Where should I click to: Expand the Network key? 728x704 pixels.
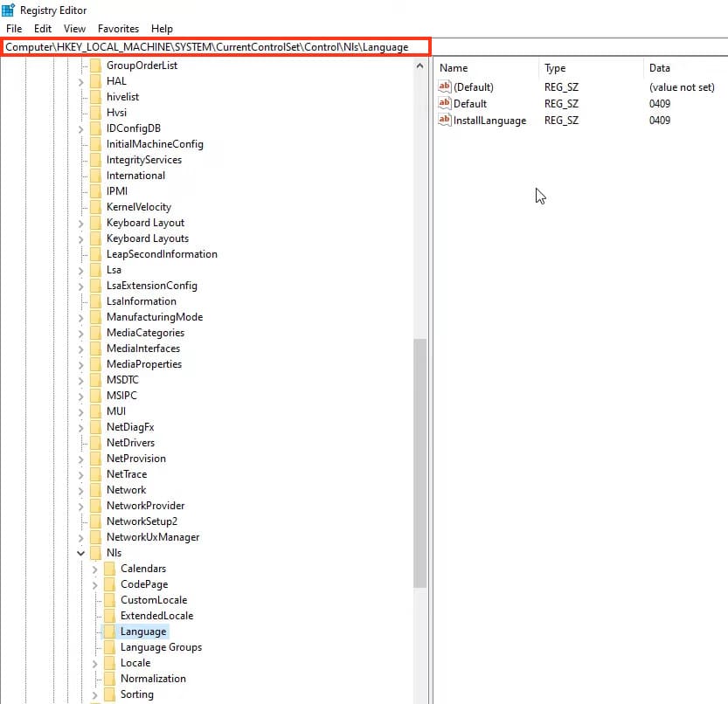click(x=80, y=491)
